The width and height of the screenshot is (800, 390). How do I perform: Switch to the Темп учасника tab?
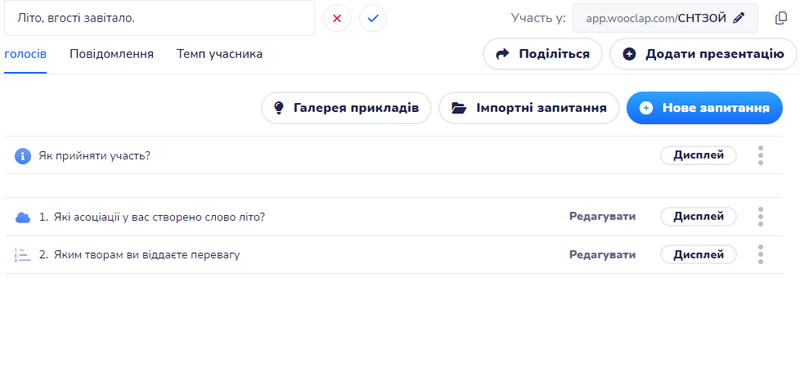coord(219,54)
